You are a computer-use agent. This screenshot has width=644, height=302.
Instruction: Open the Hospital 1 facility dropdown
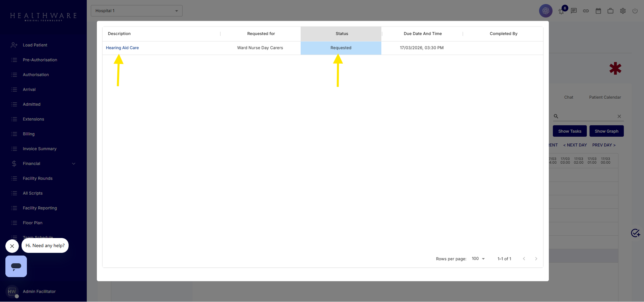(137, 11)
